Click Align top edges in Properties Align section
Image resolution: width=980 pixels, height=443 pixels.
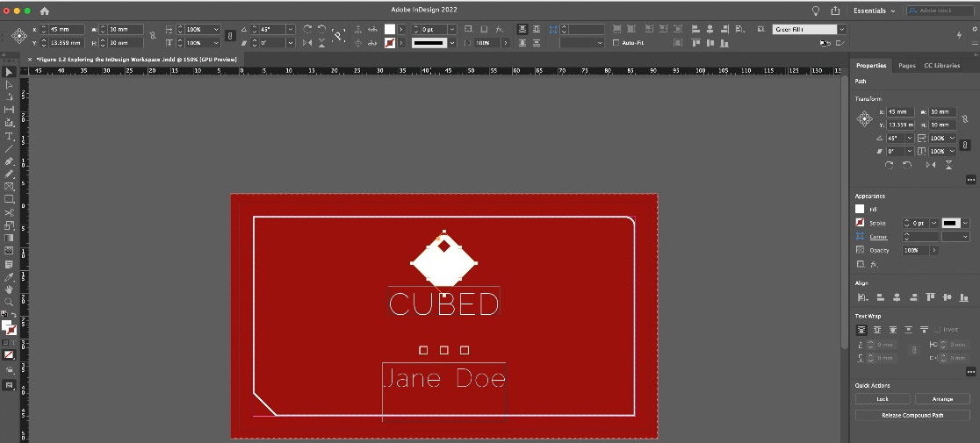(929, 297)
